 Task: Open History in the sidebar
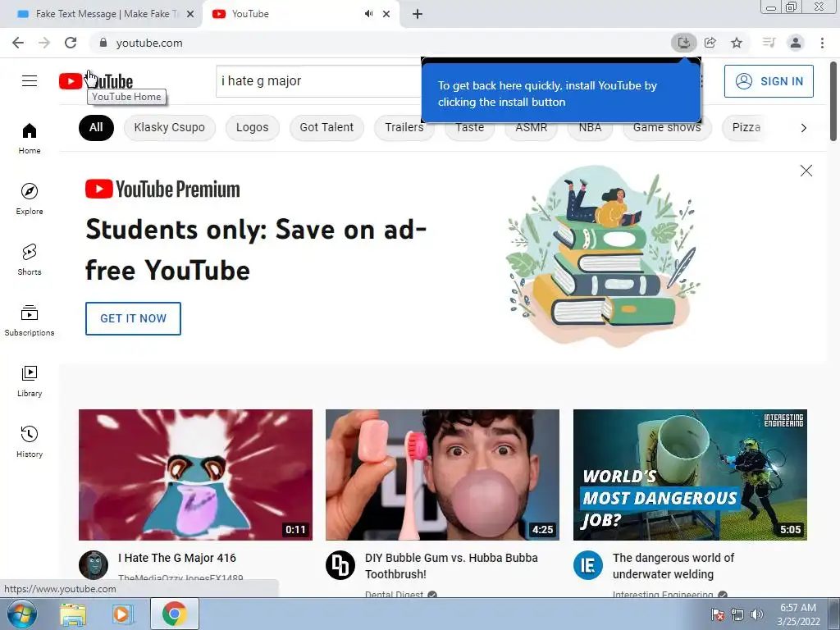click(x=30, y=442)
